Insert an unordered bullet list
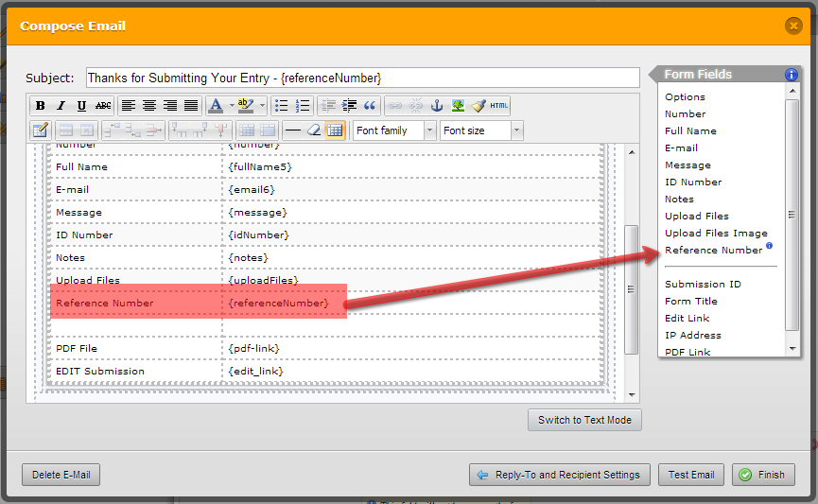This screenshot has width=818, height=504. pyautogui.click(x=282, y=106)
